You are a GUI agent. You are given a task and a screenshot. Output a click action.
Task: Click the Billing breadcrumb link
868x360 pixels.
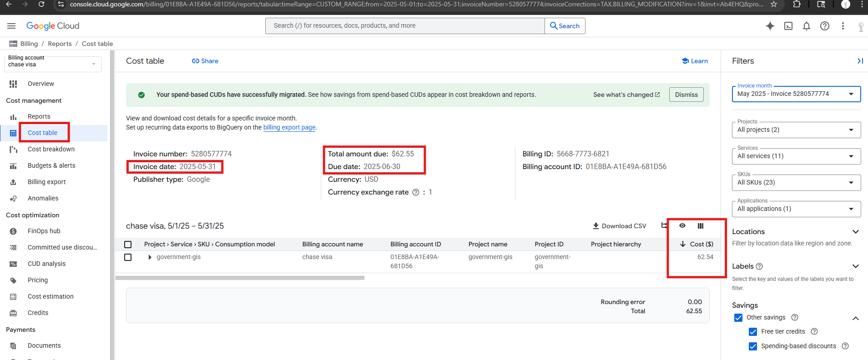pos(29,44)
